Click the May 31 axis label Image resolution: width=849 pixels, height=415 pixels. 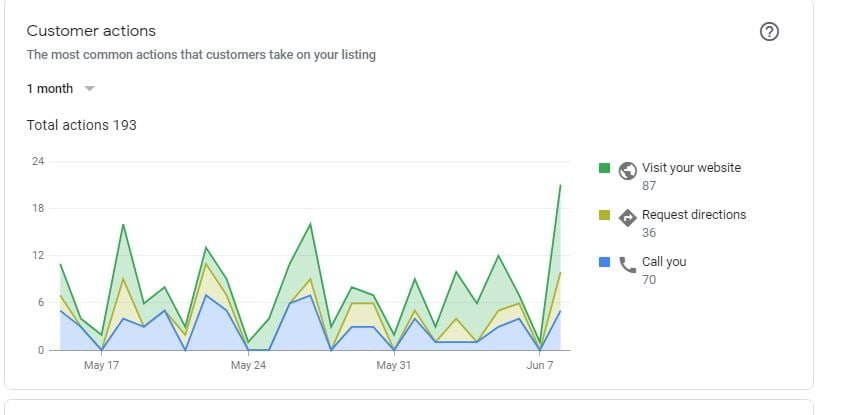coord(394,365)
